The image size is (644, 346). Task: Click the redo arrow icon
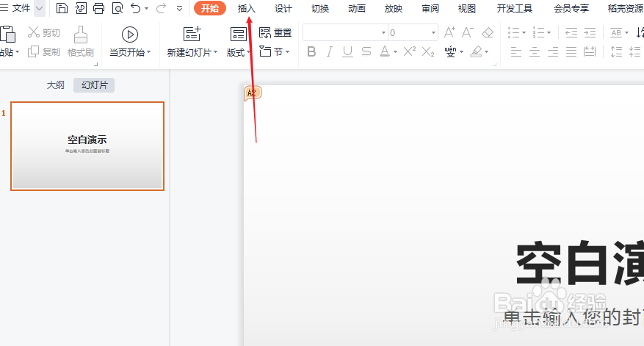point(161,8)
